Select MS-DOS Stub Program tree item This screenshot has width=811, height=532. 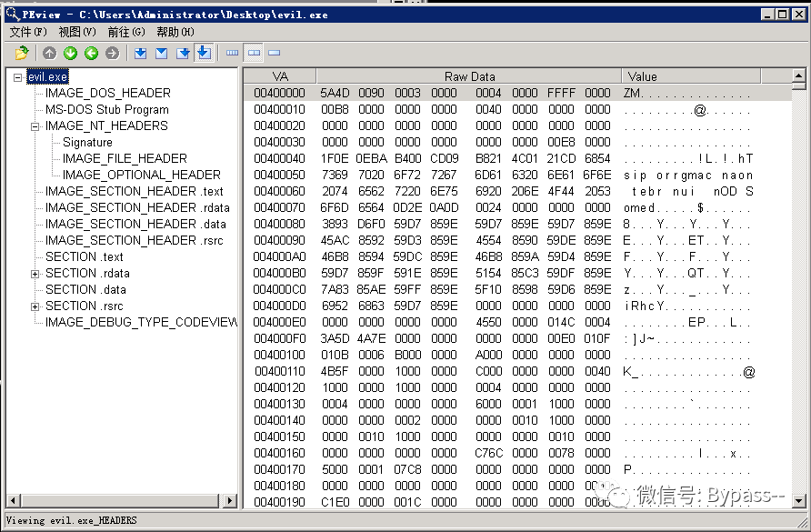[x=107, y=110]
